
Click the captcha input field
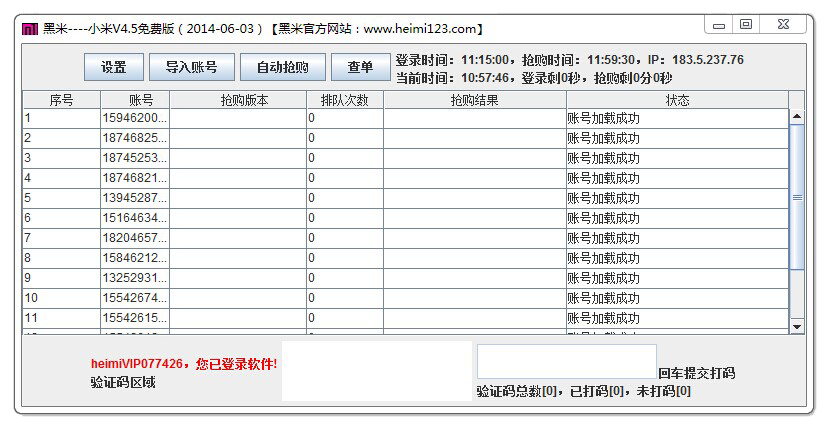[x=567, y=361]
